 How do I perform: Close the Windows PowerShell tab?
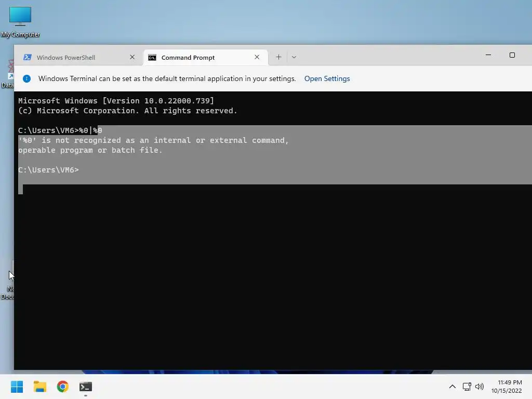[132, 57]
